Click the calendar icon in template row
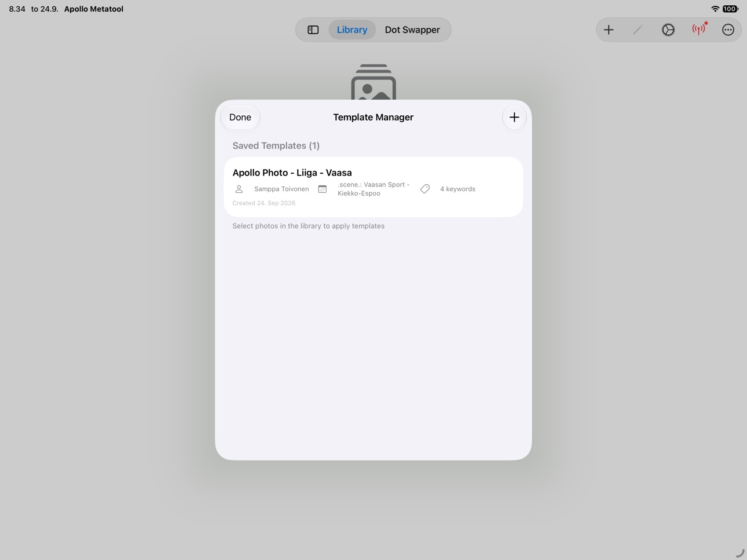This screenshot has height=560, width=747. (323, 189)
